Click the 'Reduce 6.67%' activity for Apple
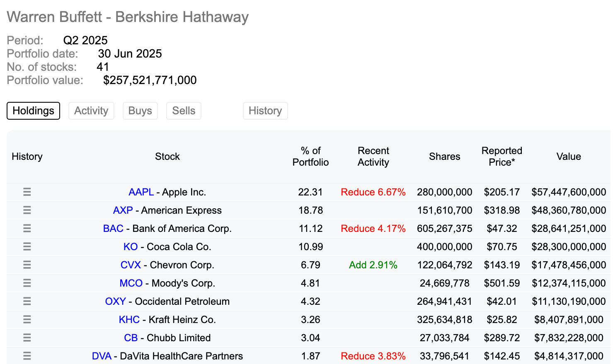The height and width of the screenshot is (364, 613). tap(373, 192)
